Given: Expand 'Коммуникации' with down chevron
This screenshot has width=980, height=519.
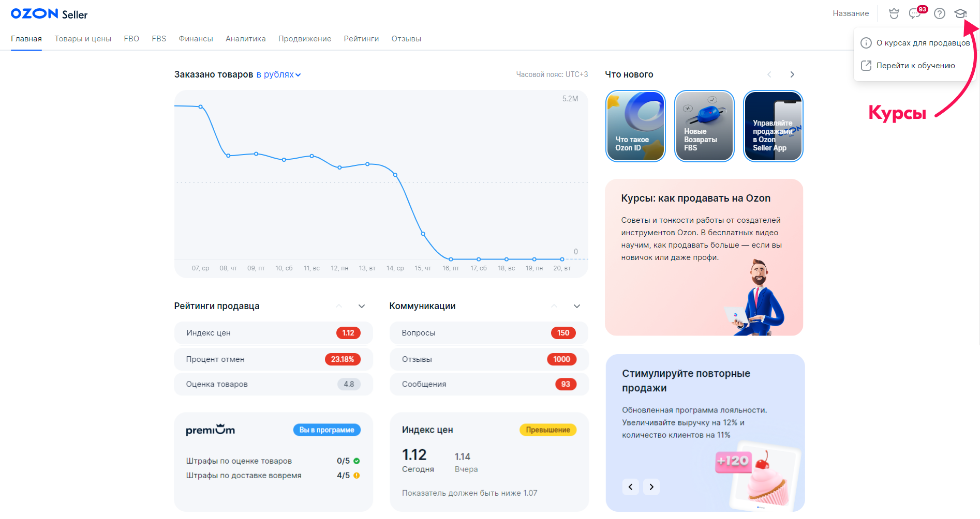Looking at the screenshot, I should 577,306.
